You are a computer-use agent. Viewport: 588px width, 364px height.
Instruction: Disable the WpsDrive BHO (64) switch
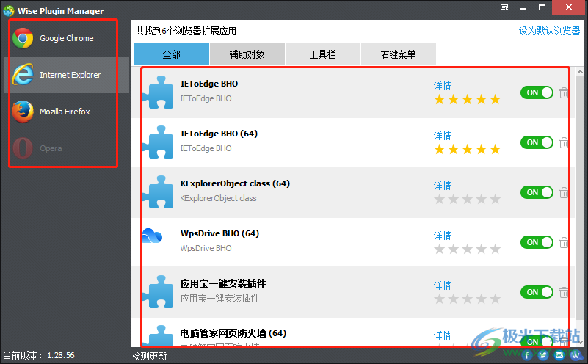[537, 242]
